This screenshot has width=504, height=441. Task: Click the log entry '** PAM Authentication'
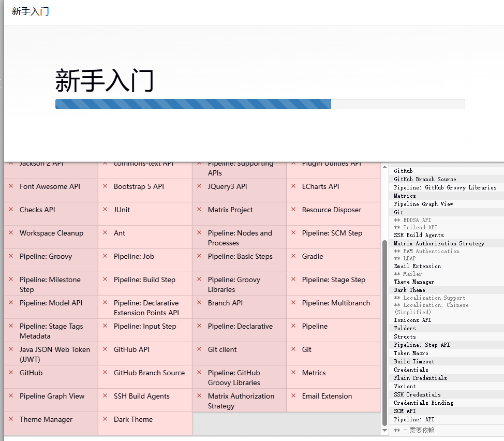[x=426, y=251]
